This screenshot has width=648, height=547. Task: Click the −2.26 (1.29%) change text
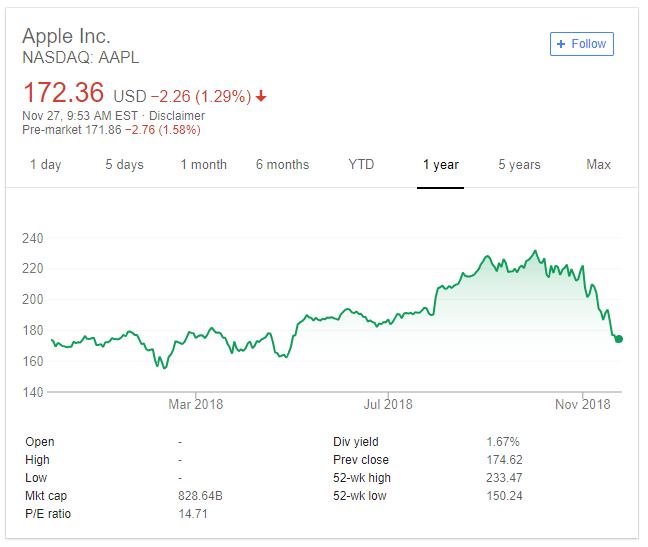[201, 96]
